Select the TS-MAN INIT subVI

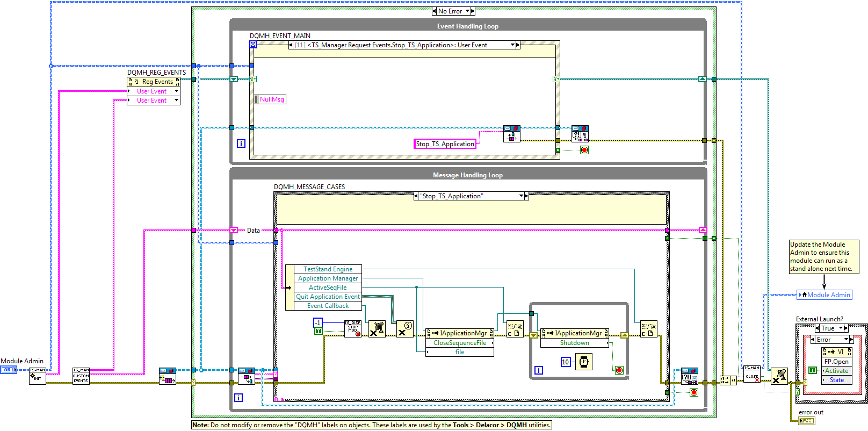click(38, 376)
